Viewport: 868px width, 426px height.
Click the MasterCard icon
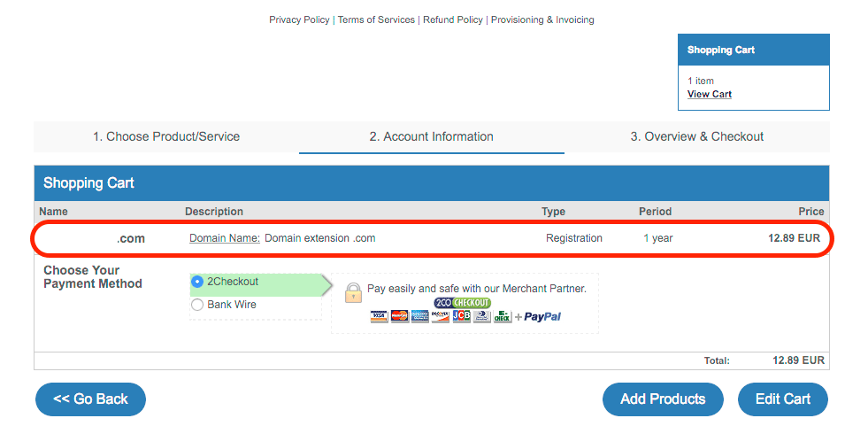(400, 316)
